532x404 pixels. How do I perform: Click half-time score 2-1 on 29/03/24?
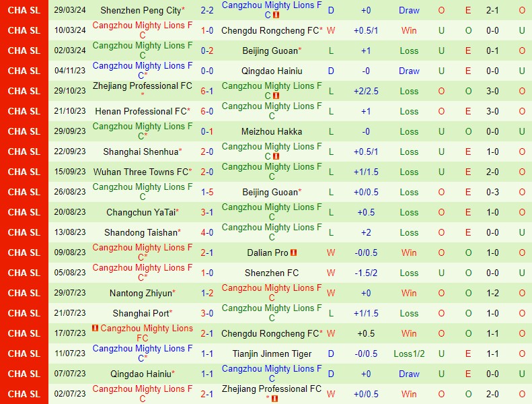[492, 10]
